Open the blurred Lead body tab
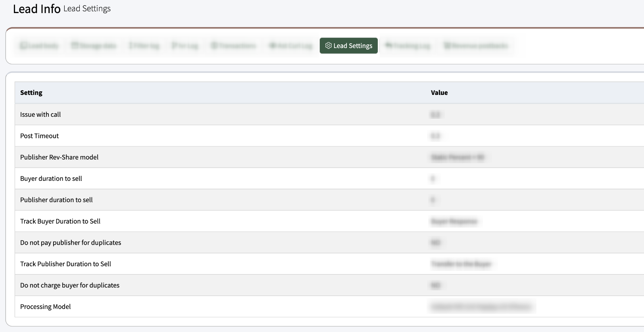 pos(39,46)
